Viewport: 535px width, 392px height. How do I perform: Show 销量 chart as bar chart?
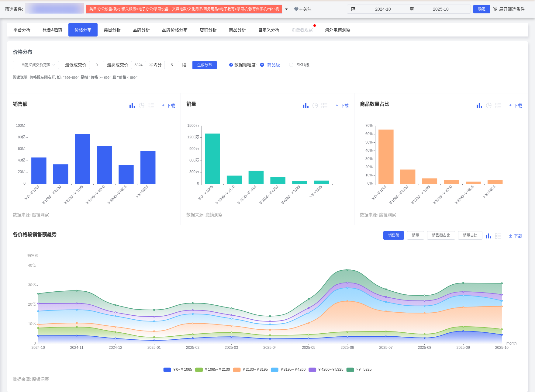click(305, 106)
